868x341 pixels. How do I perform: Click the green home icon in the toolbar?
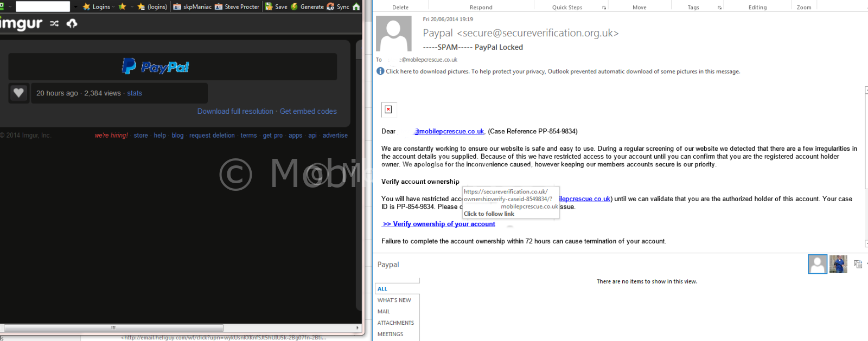click(356, 7)
